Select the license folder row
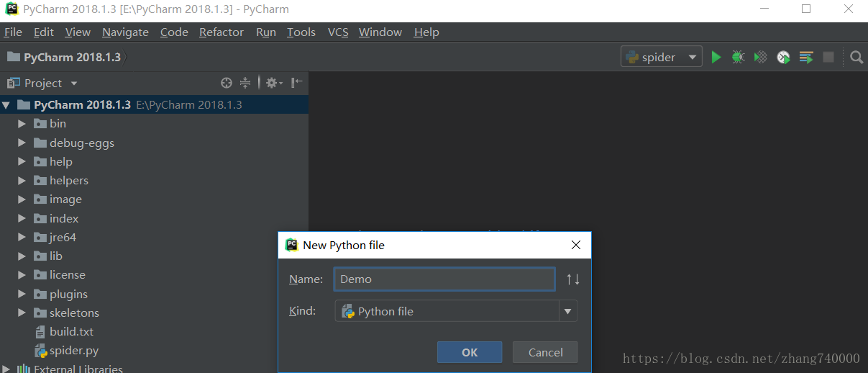868x373 pixels. pos(154,275)
